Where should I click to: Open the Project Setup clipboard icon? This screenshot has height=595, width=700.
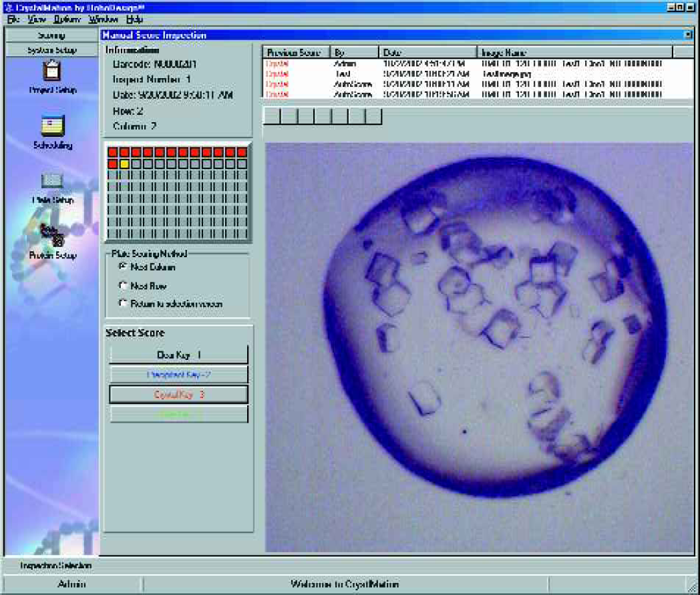52,71
